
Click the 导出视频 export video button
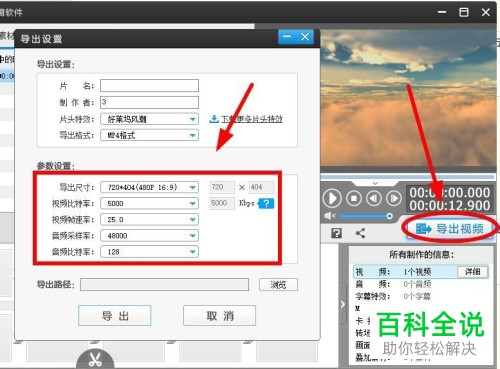[450, 229]
